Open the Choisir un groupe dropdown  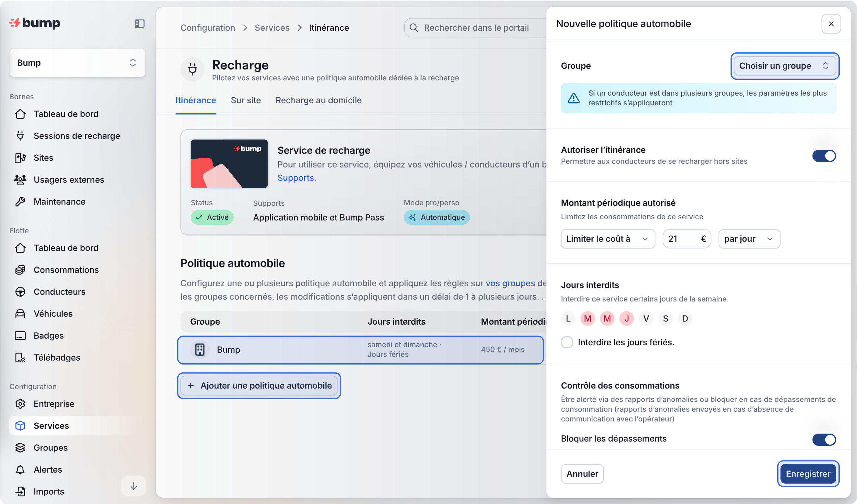(x=784, y=66)
